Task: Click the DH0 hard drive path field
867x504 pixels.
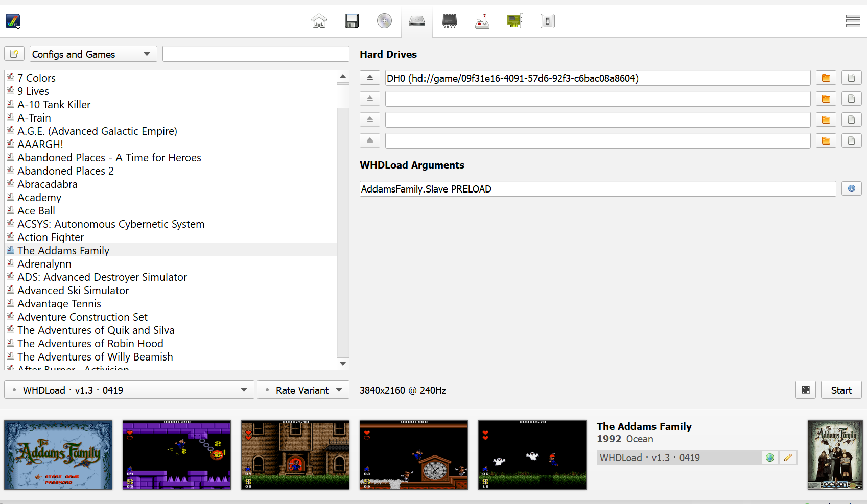Action: click(598, 78)
